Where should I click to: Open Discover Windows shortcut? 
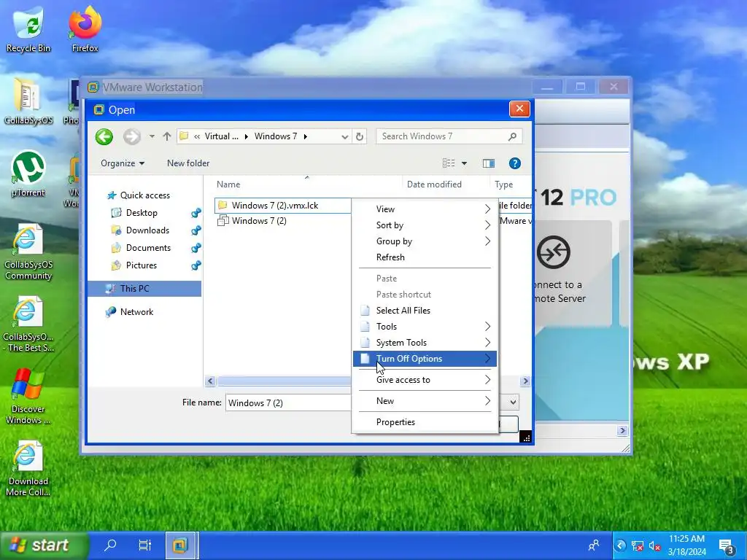[x=28, y=396]
